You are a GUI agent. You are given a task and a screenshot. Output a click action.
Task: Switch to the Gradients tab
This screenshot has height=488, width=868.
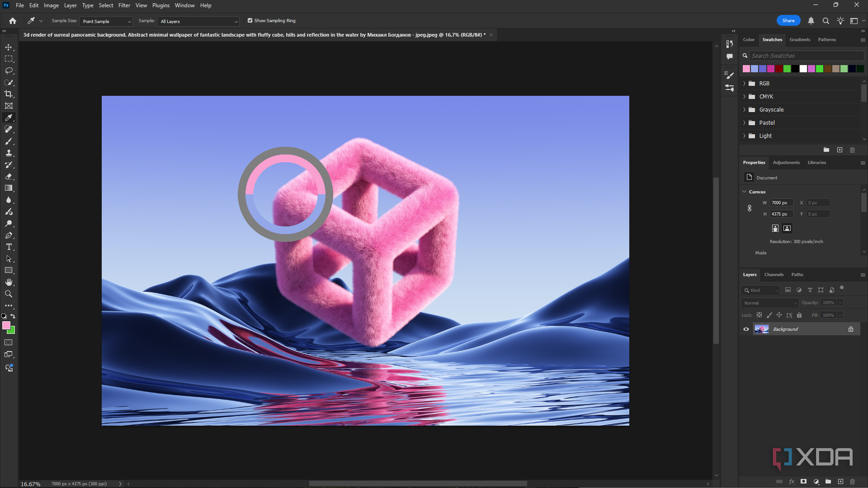(x=800, y=40)
